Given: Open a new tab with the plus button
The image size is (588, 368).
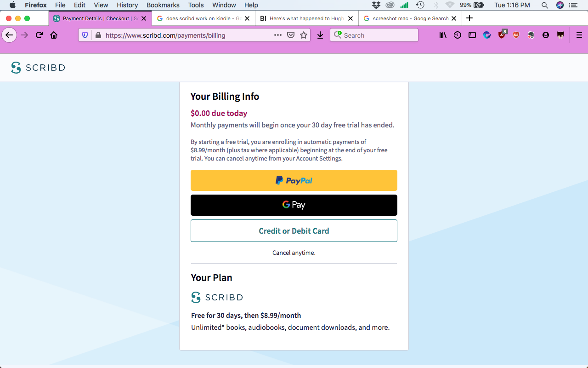Looking at the screenshot, I should point(469,18).
